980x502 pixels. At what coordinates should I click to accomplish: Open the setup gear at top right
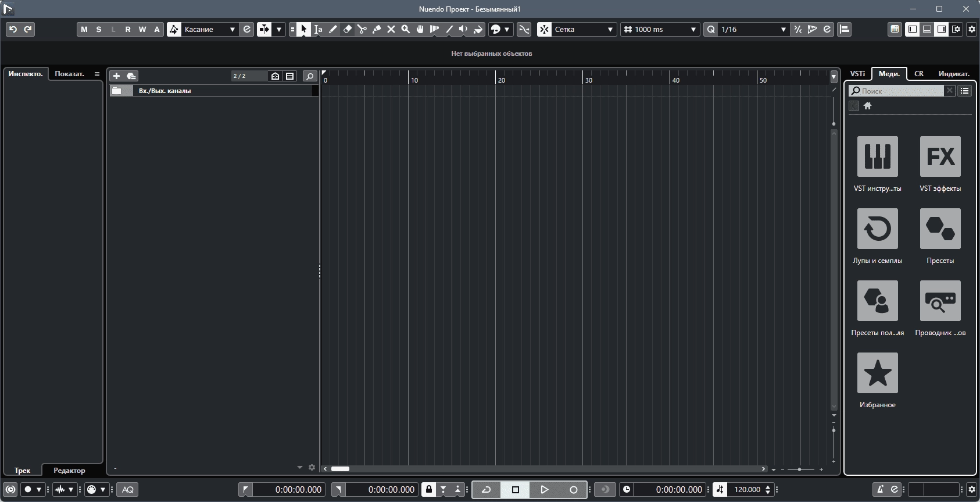click(971, 29)
